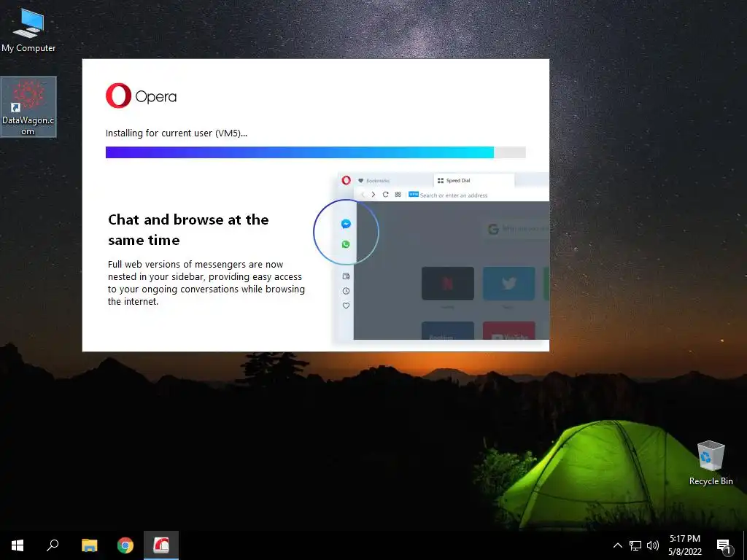Image resolution: width=747 pixels, height=560 pixels.
Task: Select the DataWagon.com desktop shortcut
Action: (x=28, y=106)
